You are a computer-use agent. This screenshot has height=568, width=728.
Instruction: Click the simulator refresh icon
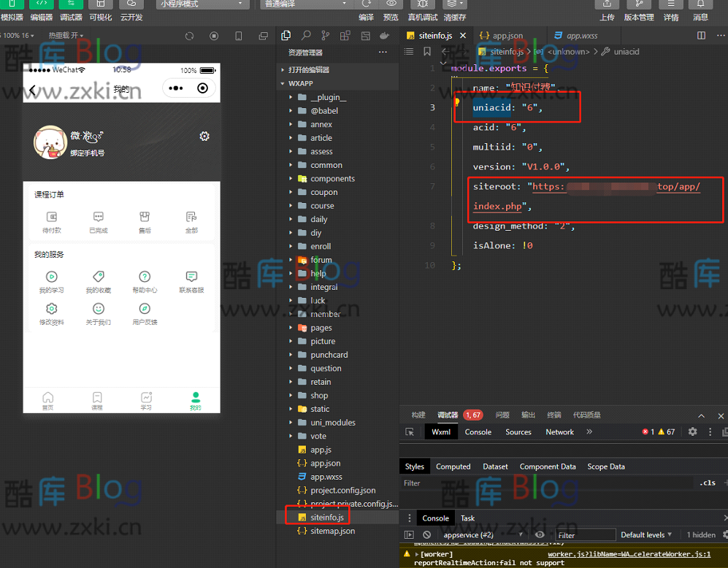[x=189, y=36]
